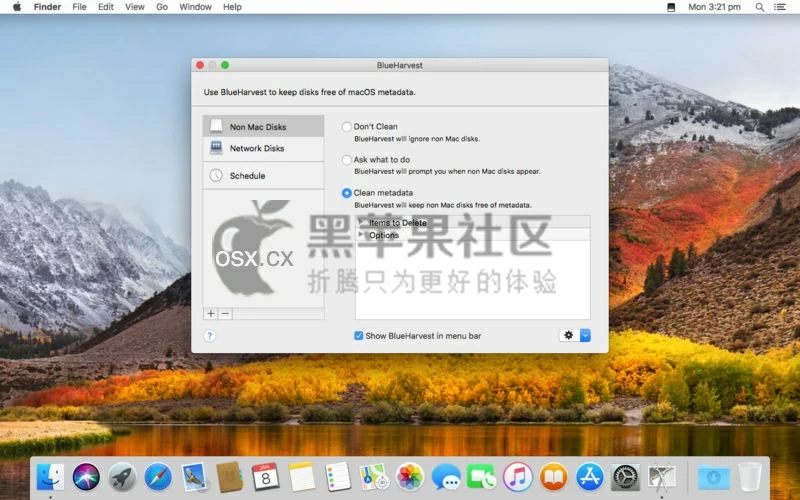Open Messages in the Dock
The width and height of the screenshot is (800, 500).
[x=445, y=477]
